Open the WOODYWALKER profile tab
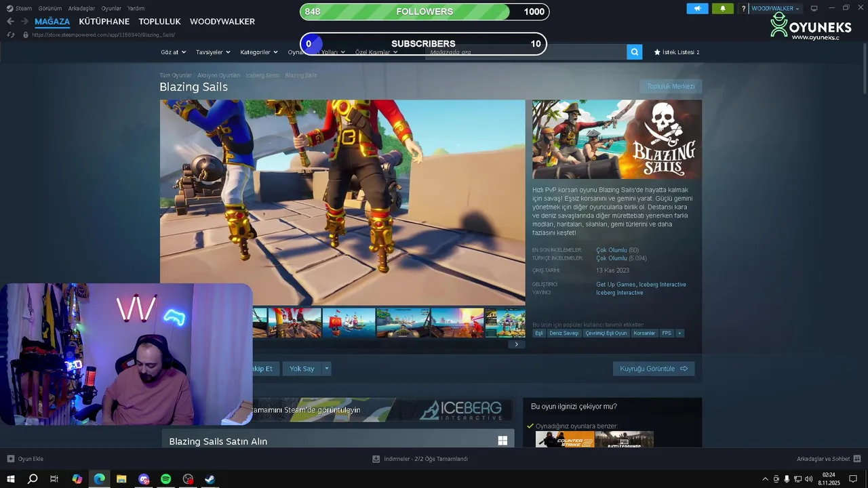868x488 pixels. [222, 22]
